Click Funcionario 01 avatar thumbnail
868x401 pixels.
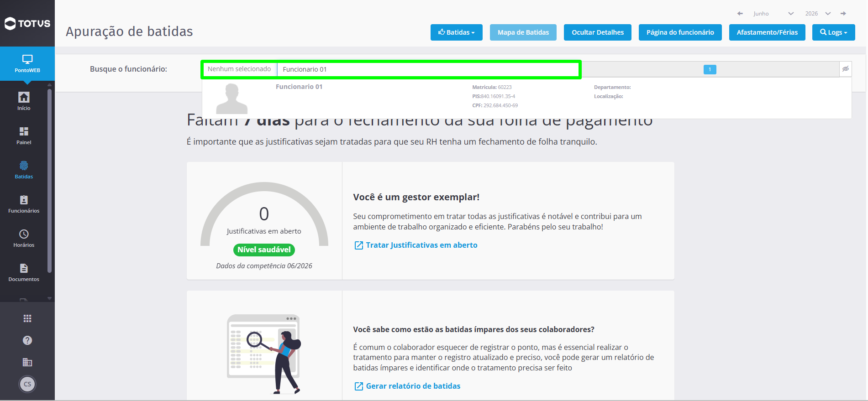click(x=232, y=99)
